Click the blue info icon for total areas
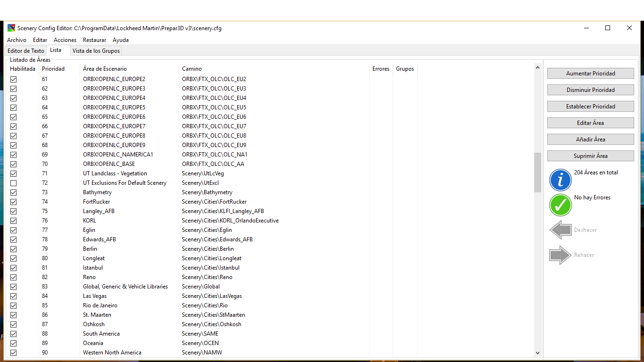This screenshot has width=644, height=362. (x=560, y=180)
